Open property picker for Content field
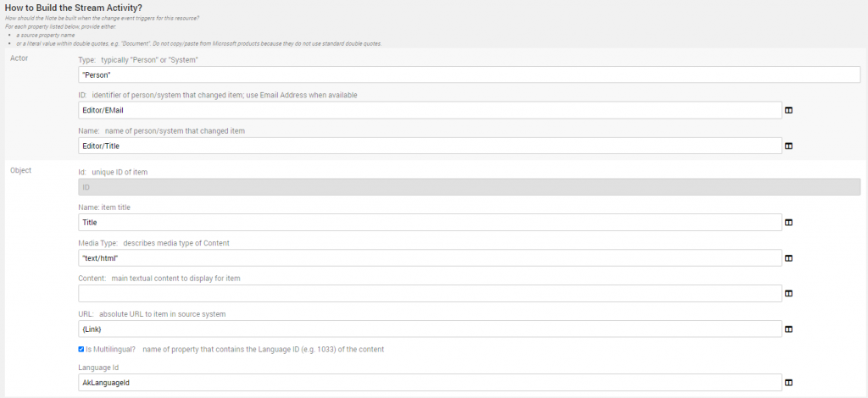This screenshot has width=868, height=398. (x=788, y=294)
